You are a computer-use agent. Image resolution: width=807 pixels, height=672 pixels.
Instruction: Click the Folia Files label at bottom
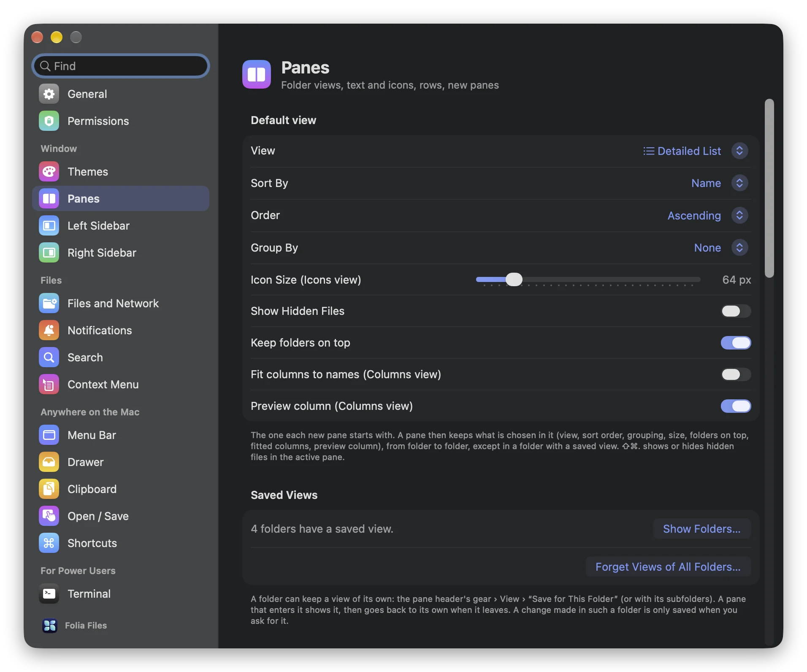[x=86, y=625]
